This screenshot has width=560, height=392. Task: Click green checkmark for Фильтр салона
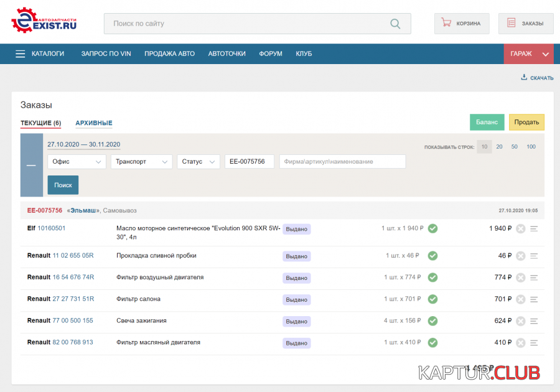[x=433, y=299]
